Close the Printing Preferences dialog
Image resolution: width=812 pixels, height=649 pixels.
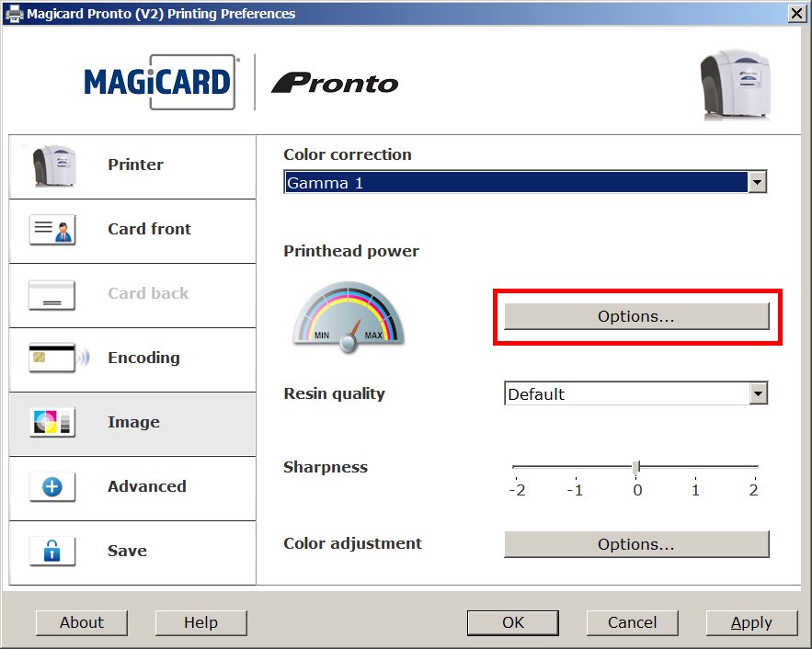797,14
